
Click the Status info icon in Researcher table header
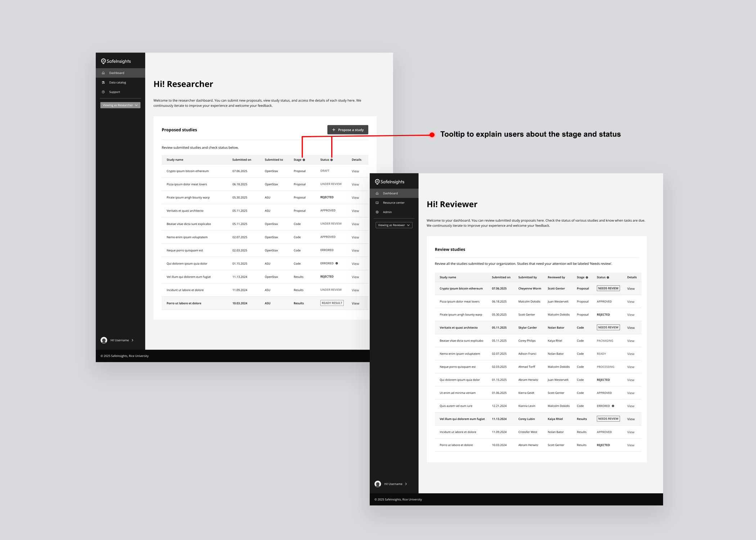coord(332,160)
